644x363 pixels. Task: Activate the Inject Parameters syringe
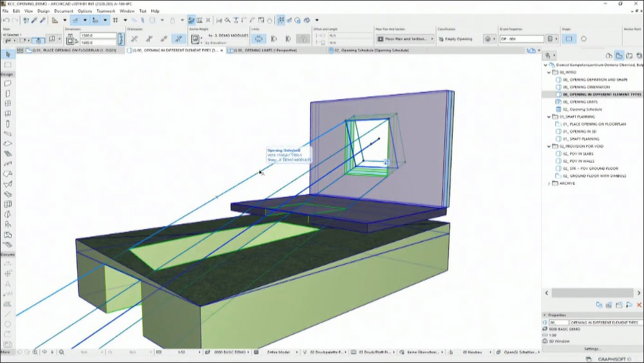42,20
